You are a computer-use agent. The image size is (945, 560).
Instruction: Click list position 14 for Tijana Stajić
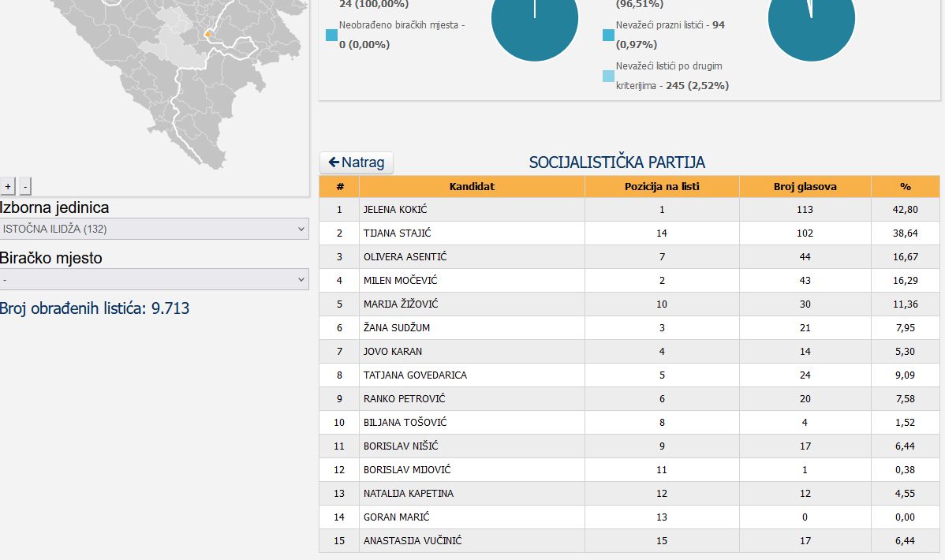pos(662,233)
